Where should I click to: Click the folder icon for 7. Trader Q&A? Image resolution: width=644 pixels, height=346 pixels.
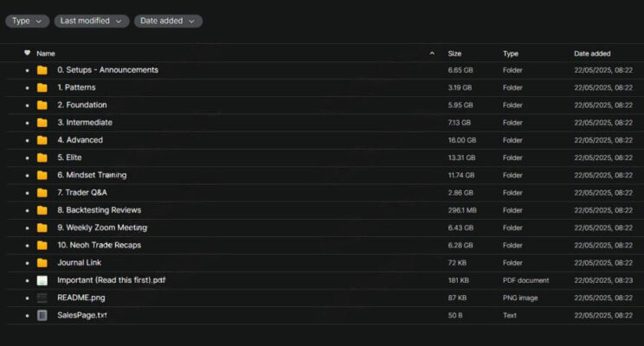coord(42,193)
